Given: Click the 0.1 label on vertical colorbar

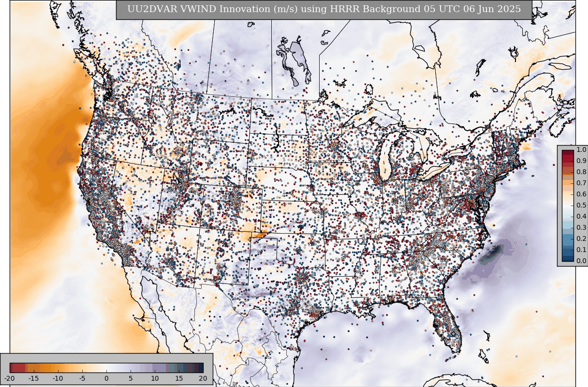Looking at the screenshot, I should pyautogui.click(x=581, y=250).
